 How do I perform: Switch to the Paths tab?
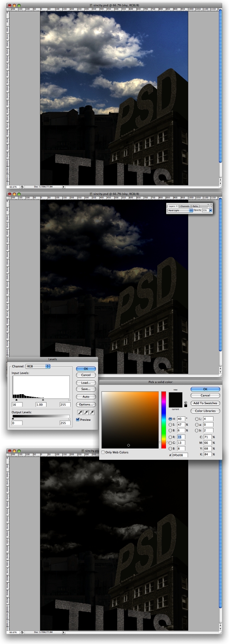pos(195,206)
